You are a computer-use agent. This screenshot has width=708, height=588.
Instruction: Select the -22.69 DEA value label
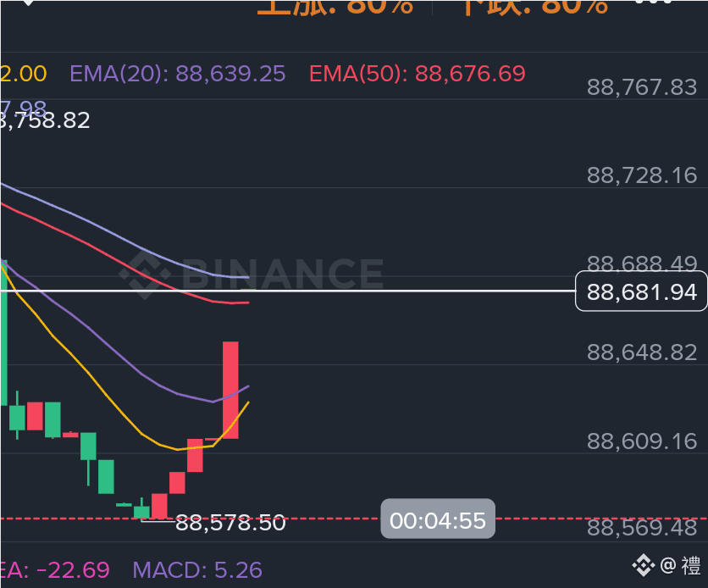click(54, 570)
